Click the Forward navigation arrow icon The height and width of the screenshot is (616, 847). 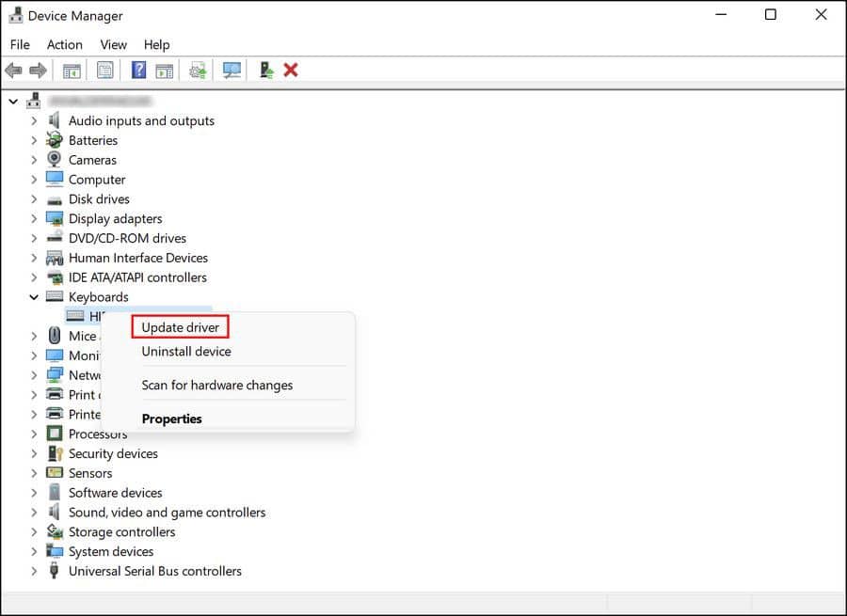(x=36, y=70)
